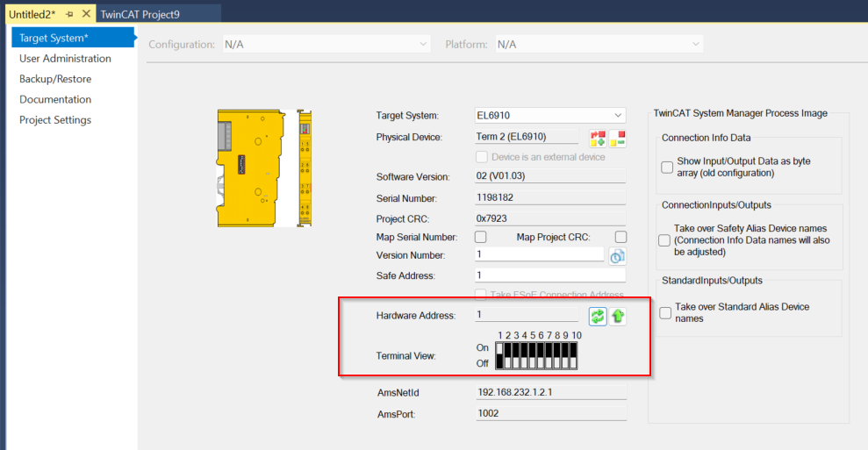Open User Administration page
Viewport: 868px width, 450px height.
(x=65, y=58)
